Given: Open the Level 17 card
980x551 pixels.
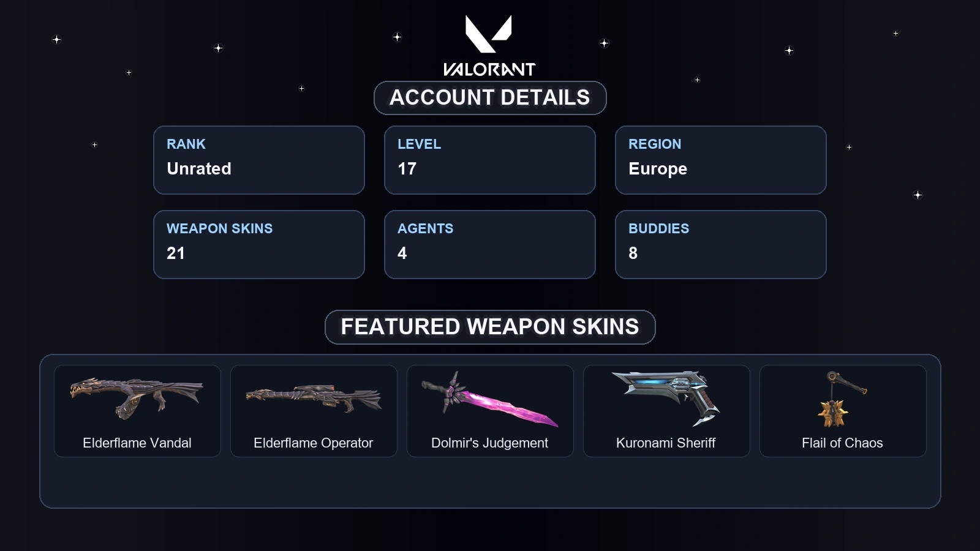Looking at the screenshot, I should [x=490, y=160].
